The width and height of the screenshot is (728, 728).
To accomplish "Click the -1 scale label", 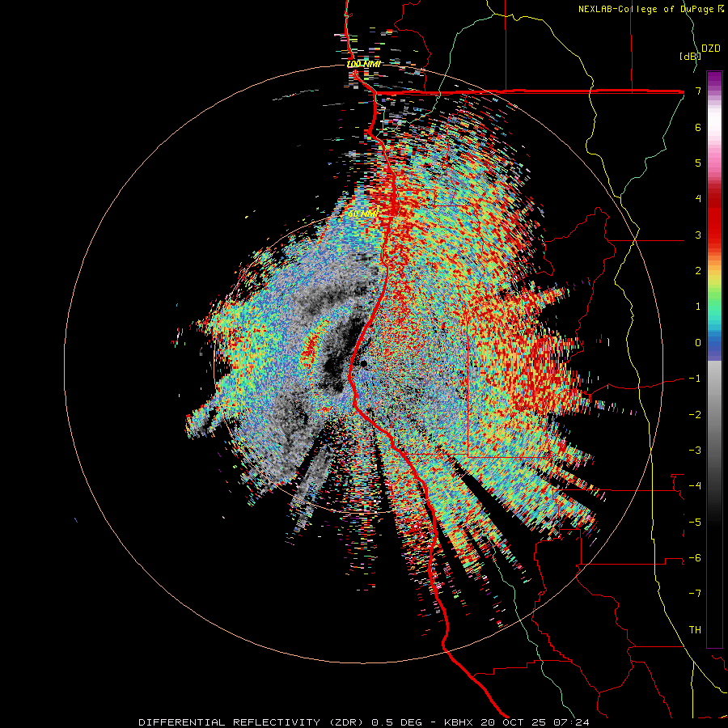I will point(695,379).
